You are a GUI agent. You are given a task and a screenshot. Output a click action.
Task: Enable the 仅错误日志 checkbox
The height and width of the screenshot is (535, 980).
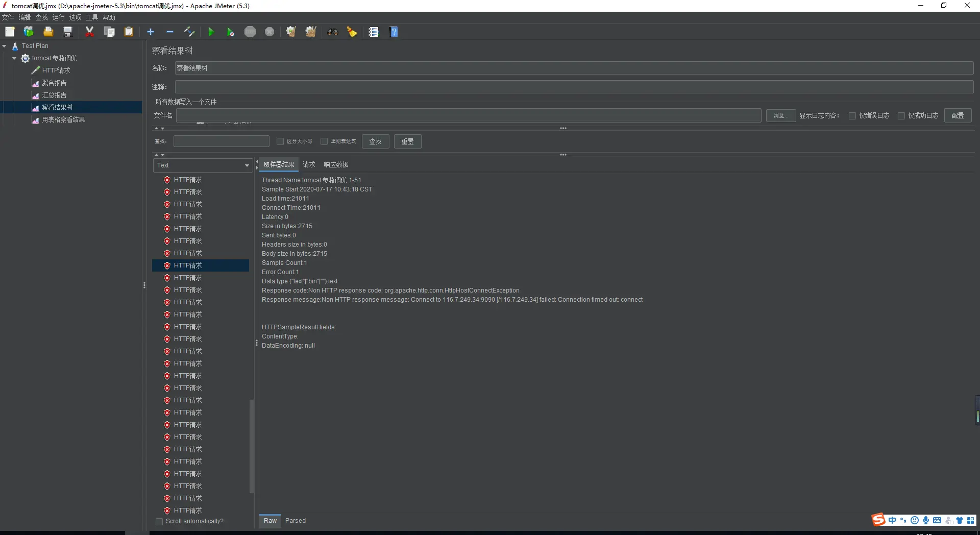(x=852, y=116)
